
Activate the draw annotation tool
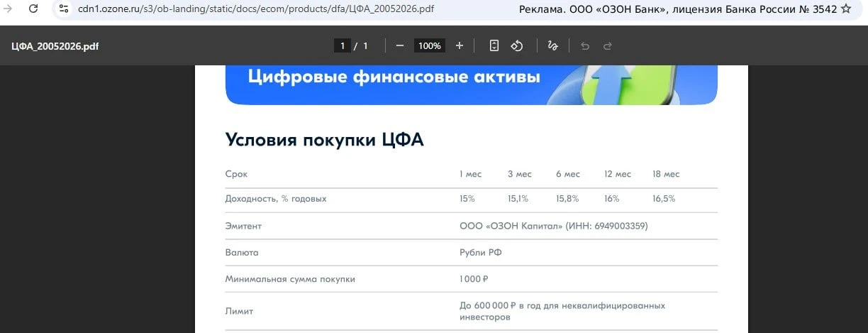(x=553, y=45)
